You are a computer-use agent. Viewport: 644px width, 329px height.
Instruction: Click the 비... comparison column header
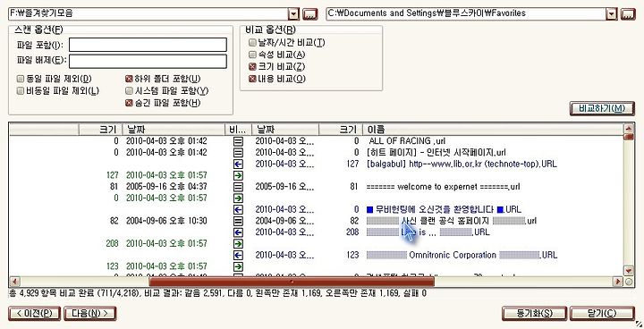tap(238, 130)
